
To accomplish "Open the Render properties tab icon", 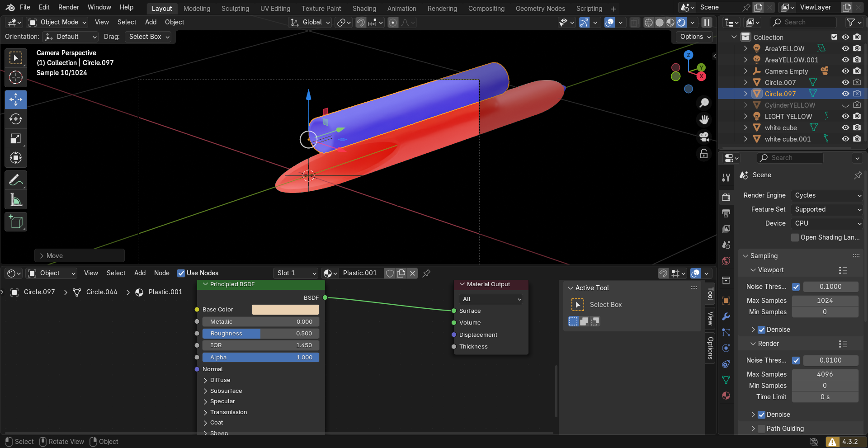I will pos(726,198).
